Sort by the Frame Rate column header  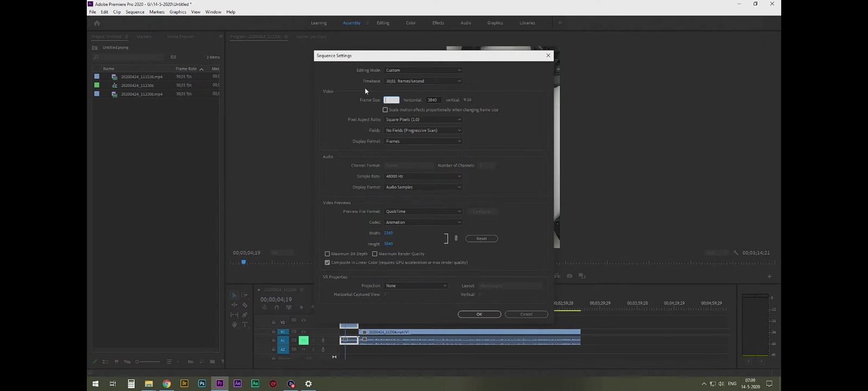[x=186, y=69]
